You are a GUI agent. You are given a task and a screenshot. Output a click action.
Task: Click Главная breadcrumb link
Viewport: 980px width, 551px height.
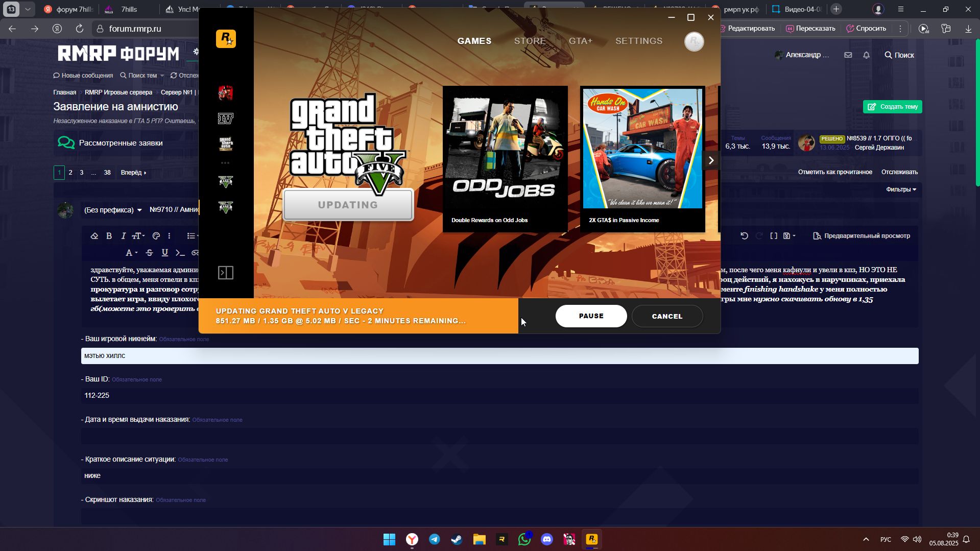point(65,92)
